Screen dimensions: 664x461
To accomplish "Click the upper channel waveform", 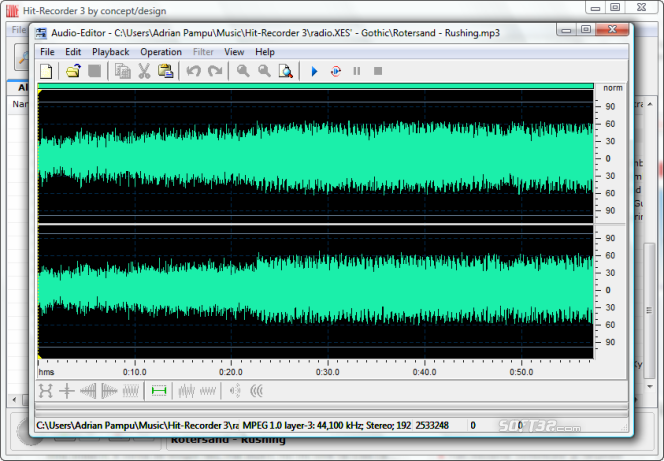I will (x=316, y=157).
